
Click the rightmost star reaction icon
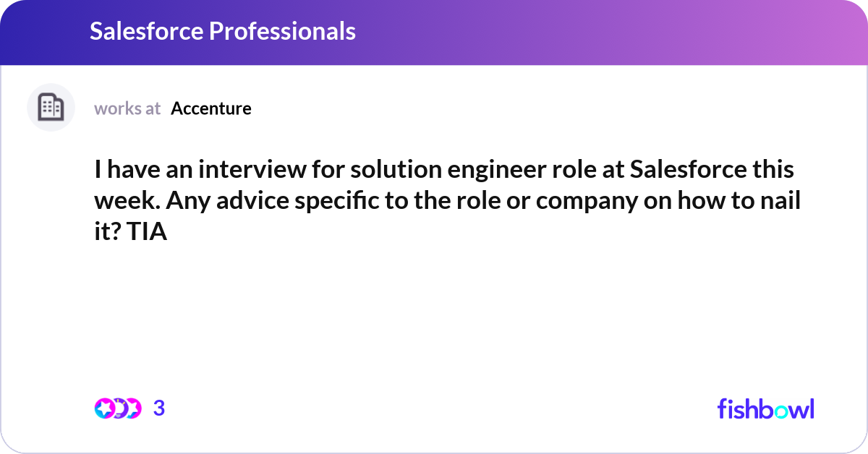point(132,408)
